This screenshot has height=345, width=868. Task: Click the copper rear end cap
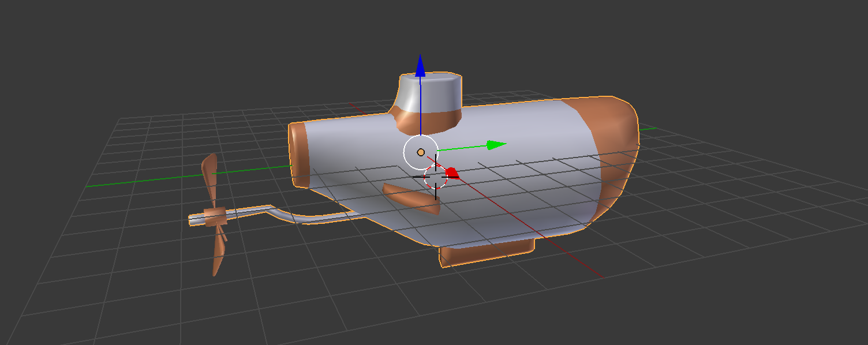click(299, 155)
